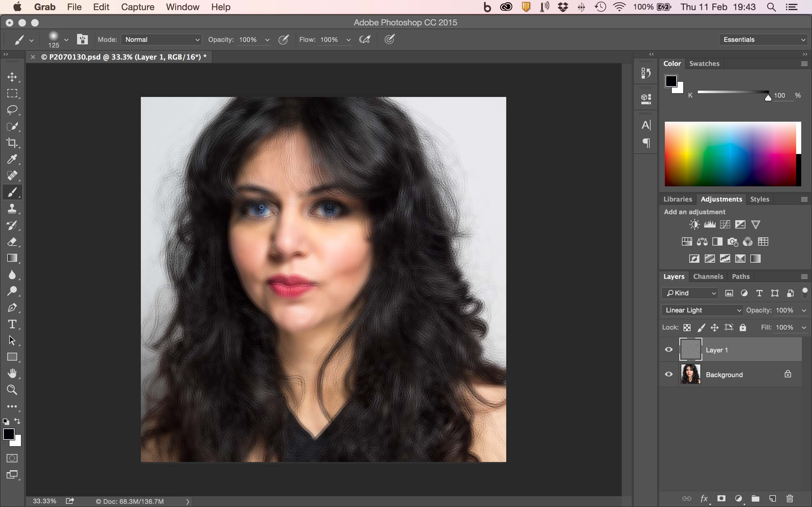Image resolution: width=812 pixels, height=507 pixels.
Task: Add a Photo Filter adjustment
Action: click(x=733, y=241)
